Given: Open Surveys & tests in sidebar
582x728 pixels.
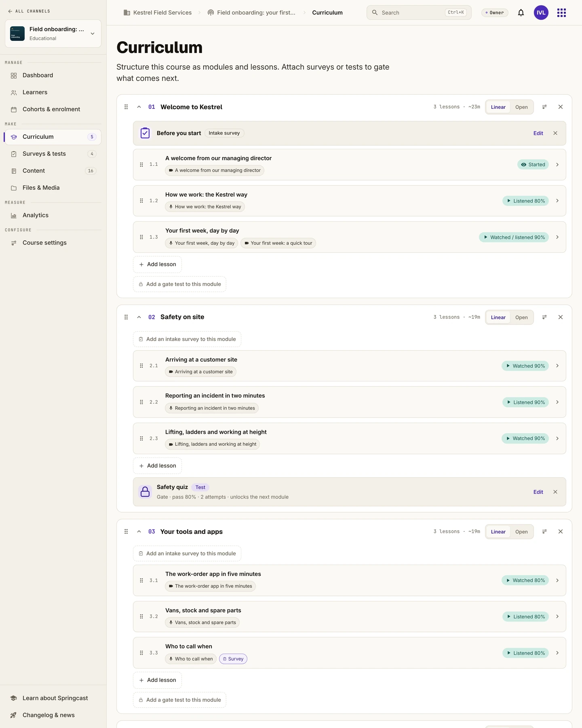Looking at the screenshot, I should (53, 154).
